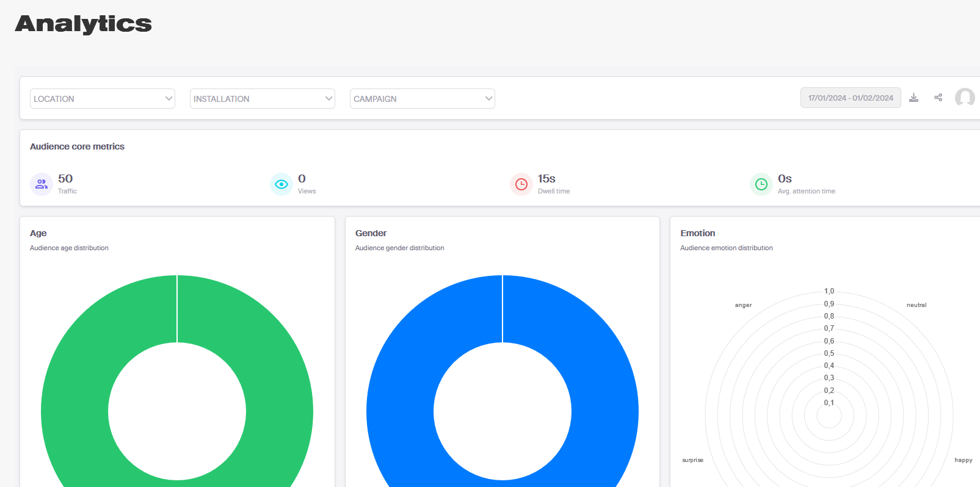Click the 'Audience core metrics' heading
Screen dimensions: 980x487
(x=77, y=146)
